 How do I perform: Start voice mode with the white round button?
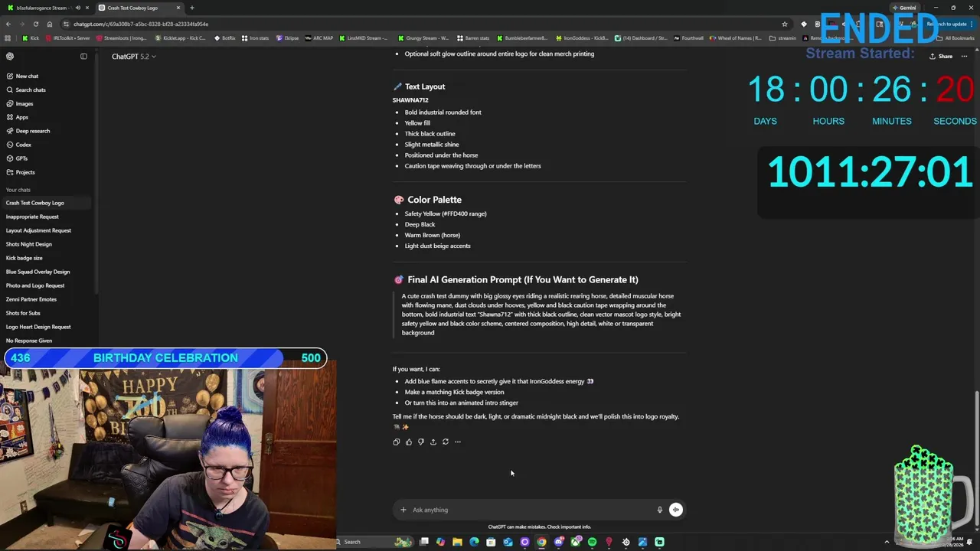tap(675, 510)
